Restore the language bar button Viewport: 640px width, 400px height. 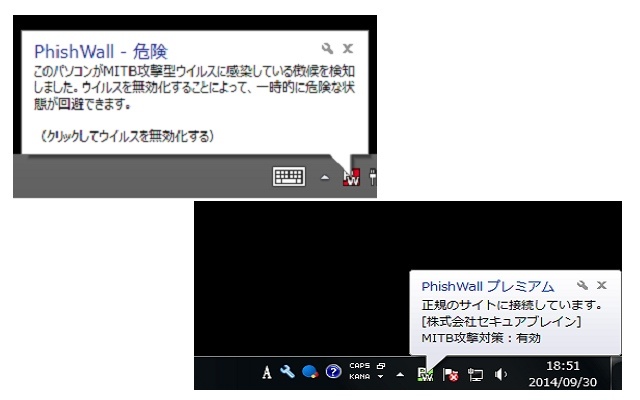[381, 366]
